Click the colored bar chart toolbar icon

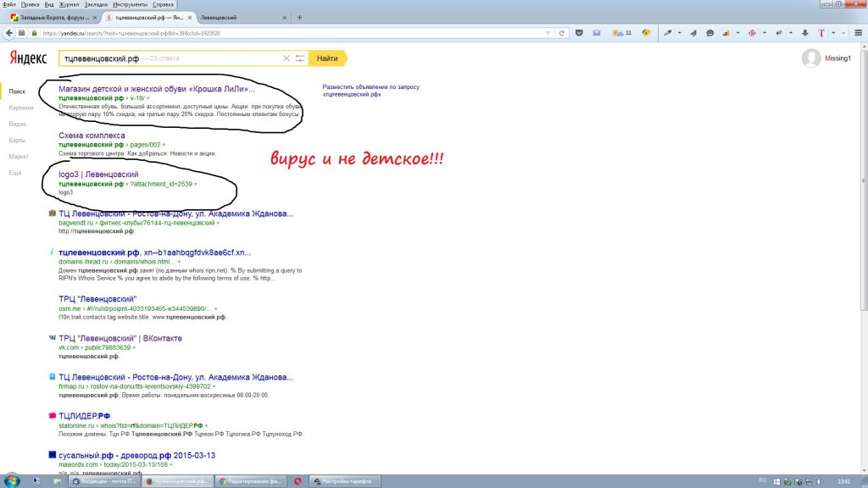pyautogui.click(x=726, y=33)
